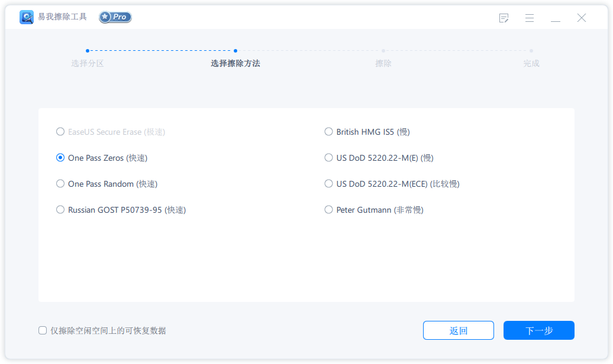613x364 pixels.
Task: Select One Pass Zeros wipe method
Action: pos(60,157)
